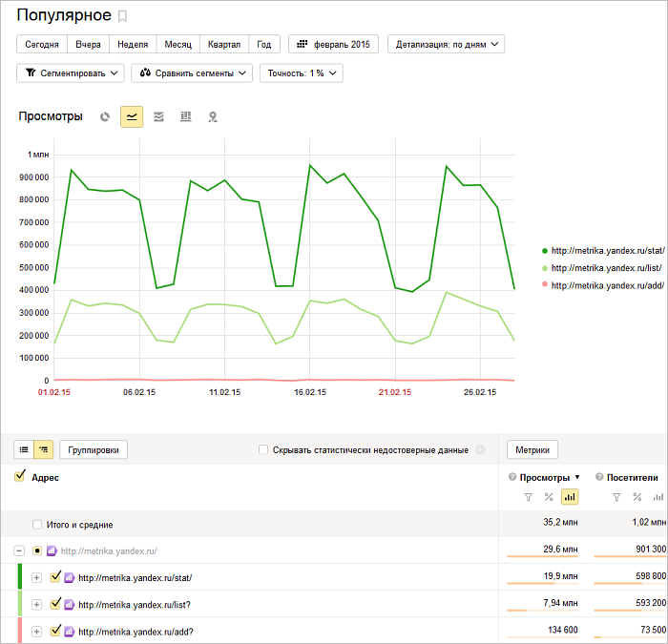Expand the metrika.yandex.ru/list? row
This screenshot has height=644, width=668.
[36, 605]
